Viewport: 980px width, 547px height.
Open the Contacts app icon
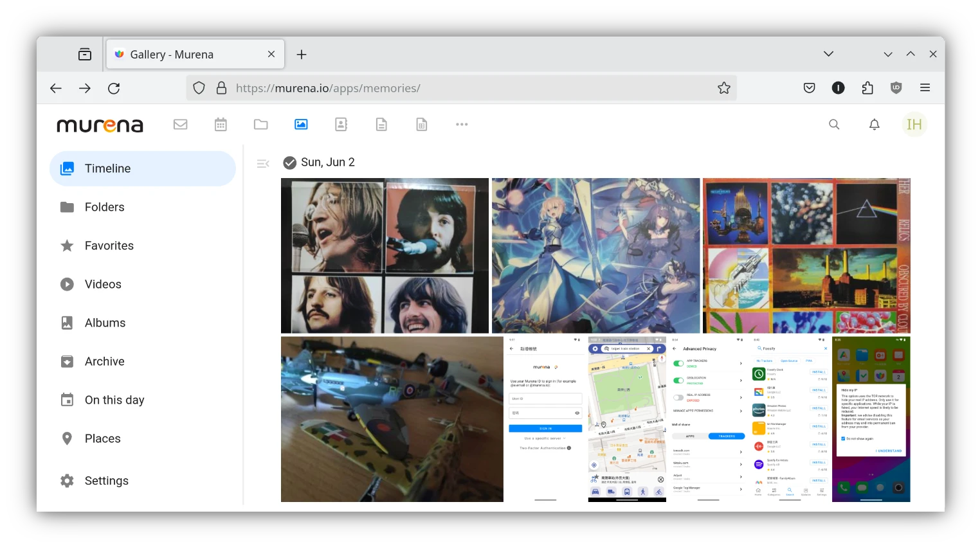(341, 125)
